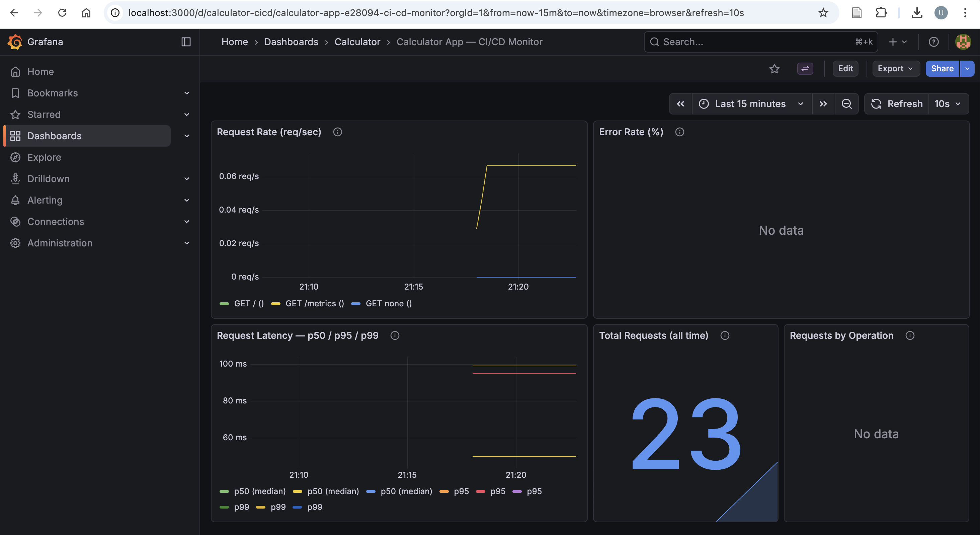This screenshot has height=535, width=980.
Task: Collapse the navigation sidebar
Action: click(186, 42)
